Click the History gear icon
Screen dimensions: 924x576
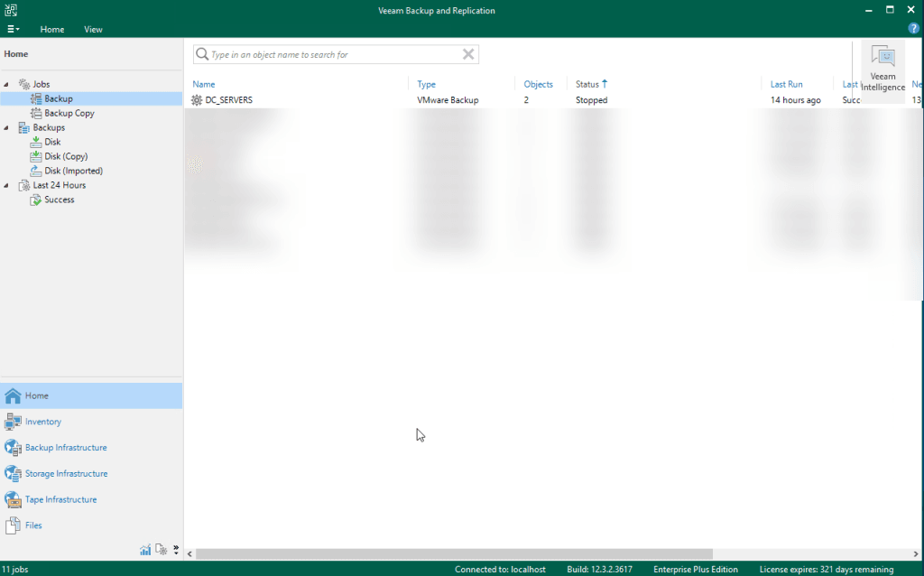click(161, 550)
